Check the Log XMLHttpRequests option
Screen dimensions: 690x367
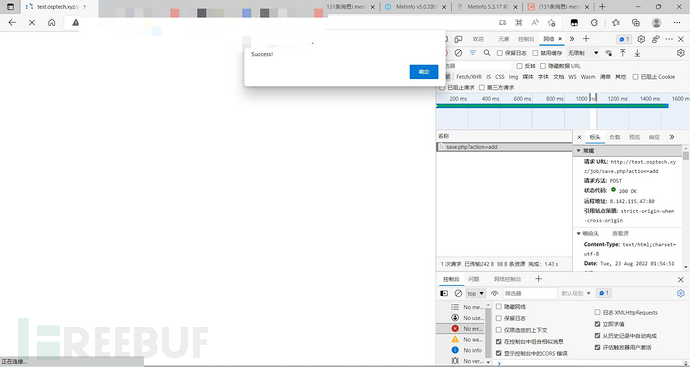597,312
